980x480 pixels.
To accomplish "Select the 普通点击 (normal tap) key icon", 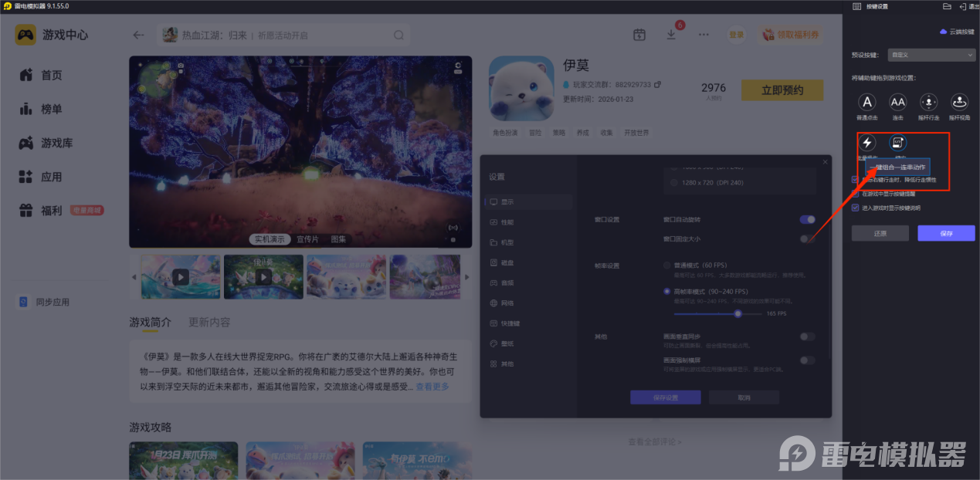I will coord(867,103).
